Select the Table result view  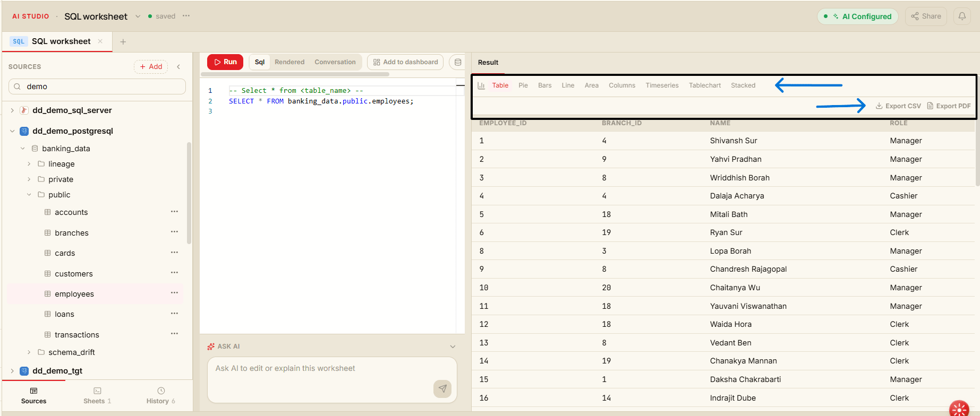tap(500, 85)
